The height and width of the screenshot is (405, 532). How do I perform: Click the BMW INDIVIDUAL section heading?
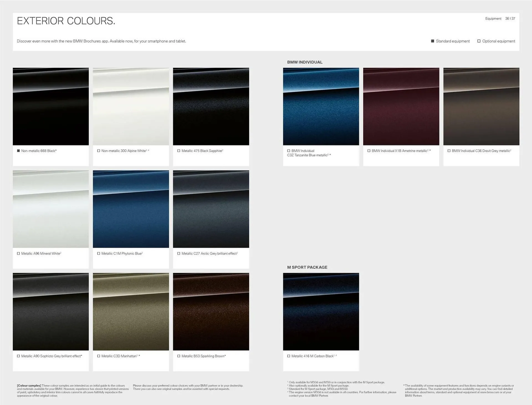305,62
